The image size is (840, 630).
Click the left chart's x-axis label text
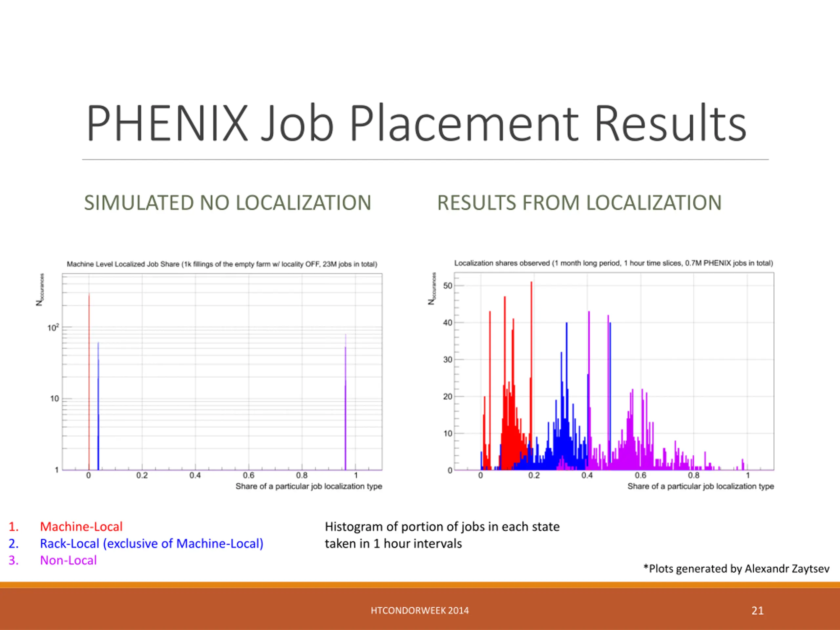click(x=309, y=486)
